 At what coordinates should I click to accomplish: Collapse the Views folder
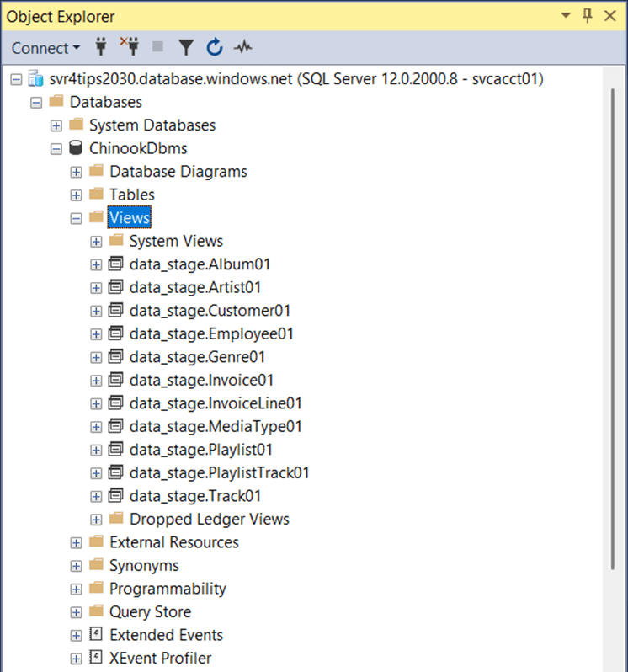(x=77, y=219)
